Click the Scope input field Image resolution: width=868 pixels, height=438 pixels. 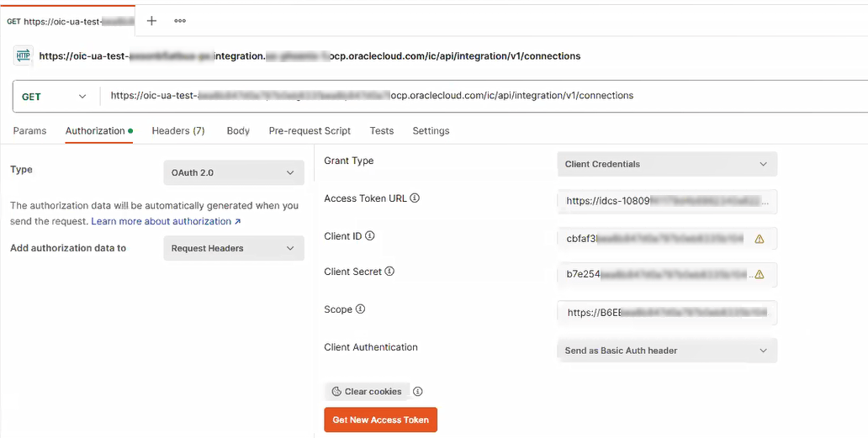click(x=667, y=313)
